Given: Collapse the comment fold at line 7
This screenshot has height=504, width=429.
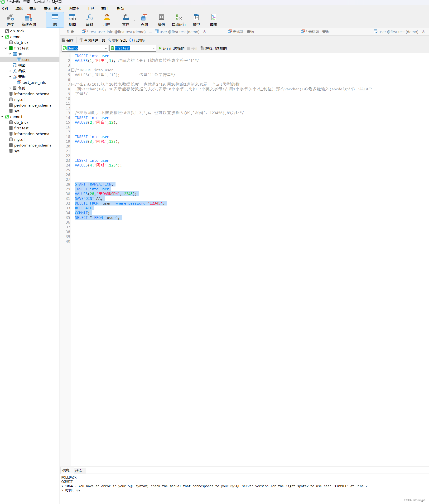Looking at the screenshot, I should pos(73,84).
